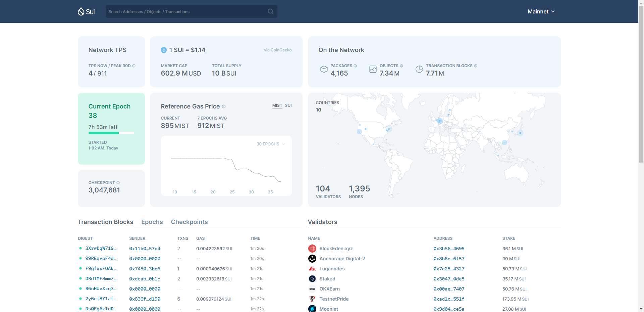Click the Objects image icon
The image size is (644, 312).
click(373, 69)
